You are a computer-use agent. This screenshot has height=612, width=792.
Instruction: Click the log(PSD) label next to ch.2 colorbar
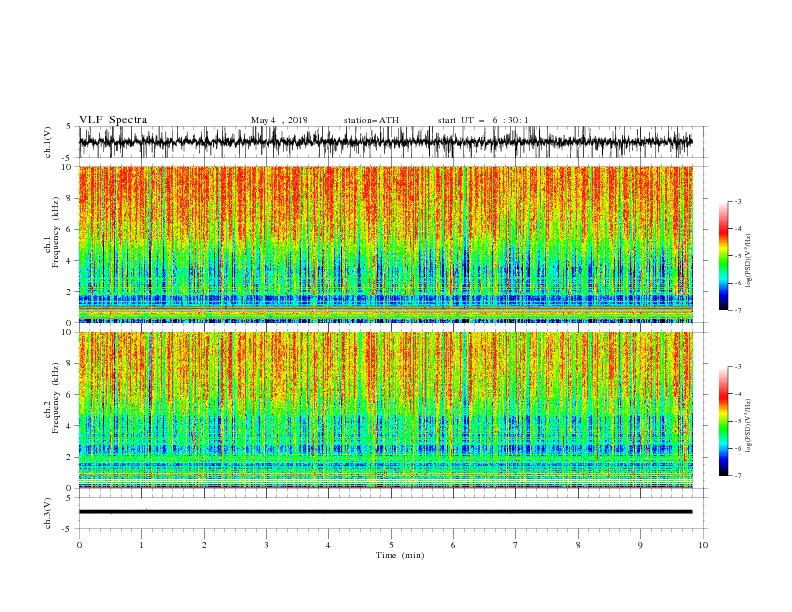click(x=749, y=426)
